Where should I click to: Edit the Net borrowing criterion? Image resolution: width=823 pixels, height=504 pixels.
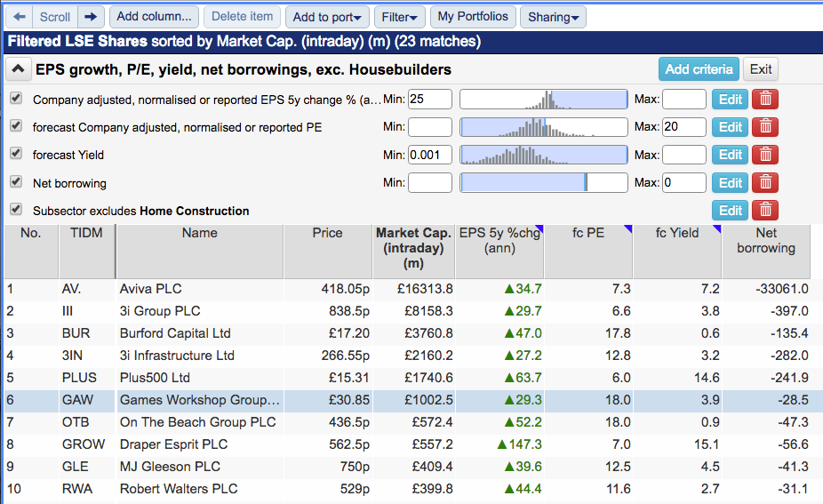pyautogui.click(x=730, y=183)
